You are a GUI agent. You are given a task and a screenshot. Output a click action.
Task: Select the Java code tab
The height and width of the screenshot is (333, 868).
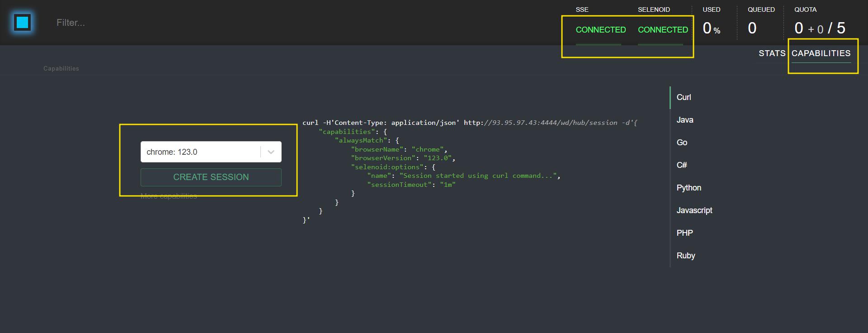pos(684,120)
